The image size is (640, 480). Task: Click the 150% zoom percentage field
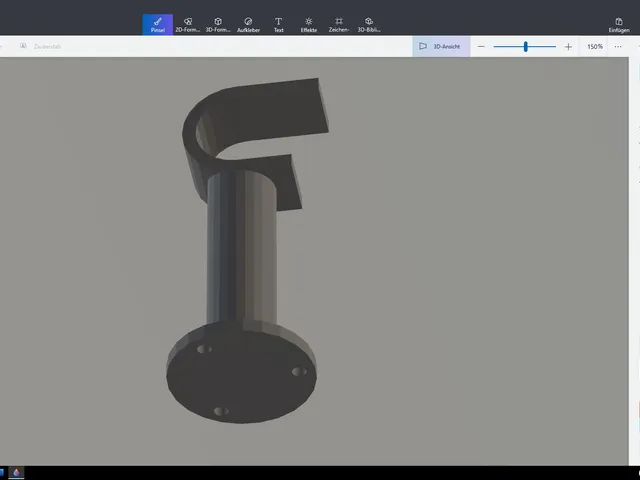click(x=595, y=47)
